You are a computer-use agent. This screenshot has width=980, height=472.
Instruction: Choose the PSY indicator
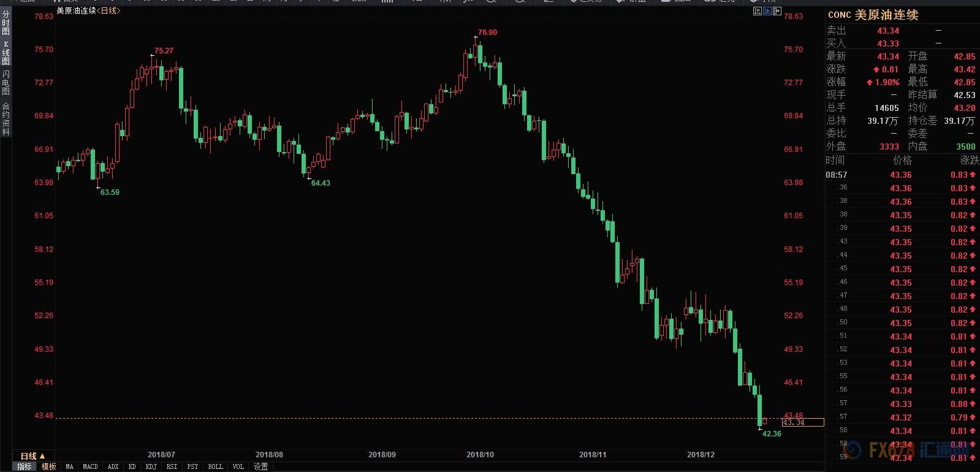[x=192, y=466]
